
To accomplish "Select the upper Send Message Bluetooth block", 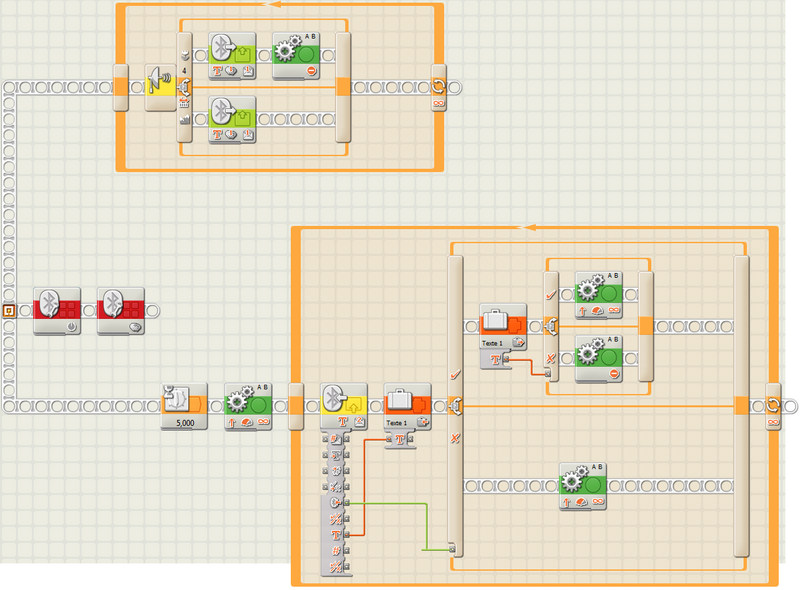I will pos(232,55).
